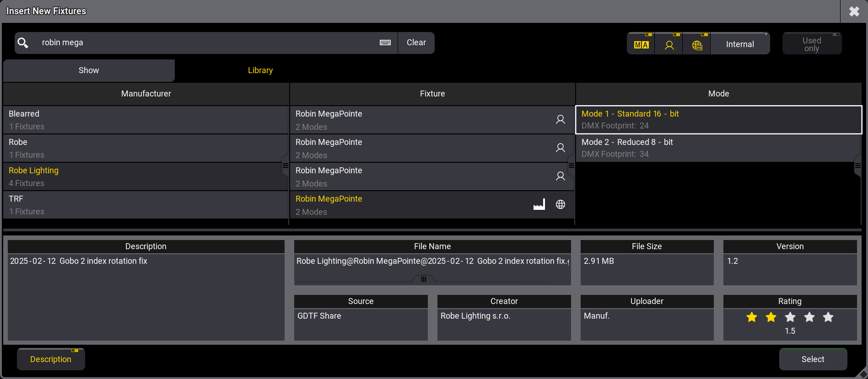Enable the Used only filter
The height and width of the screenshot is (379, 868).
[811, 44]
